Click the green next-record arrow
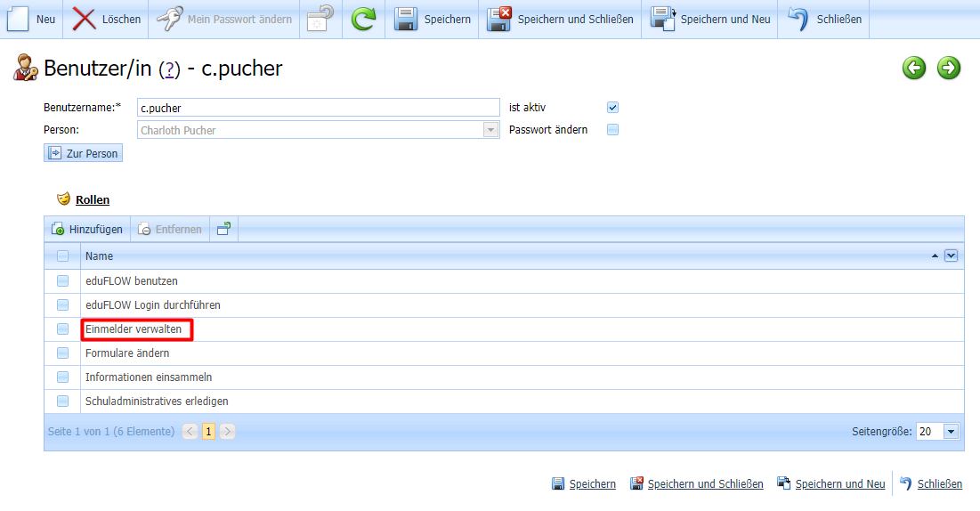This screenshot has height=511, width=980. (949, 68)
